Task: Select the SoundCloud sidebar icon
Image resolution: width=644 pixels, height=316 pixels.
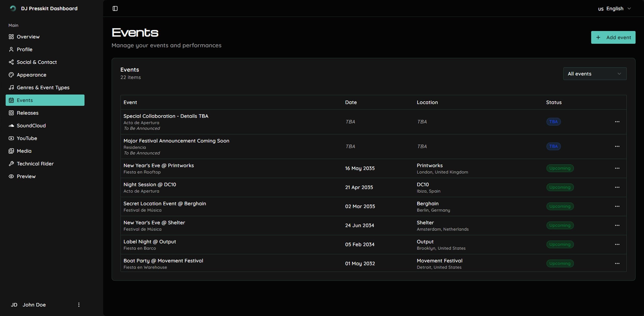Action: click(x=11, y=125)
